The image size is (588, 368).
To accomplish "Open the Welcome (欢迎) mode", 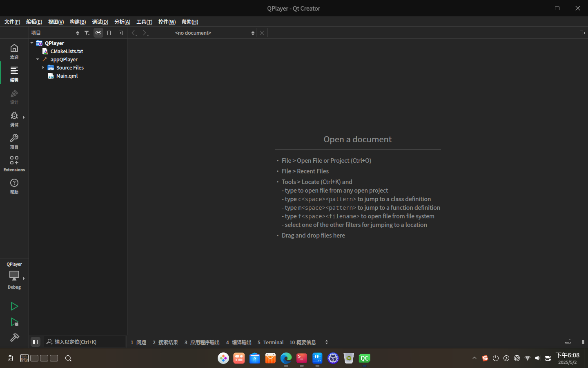I will tap(14, 51).
